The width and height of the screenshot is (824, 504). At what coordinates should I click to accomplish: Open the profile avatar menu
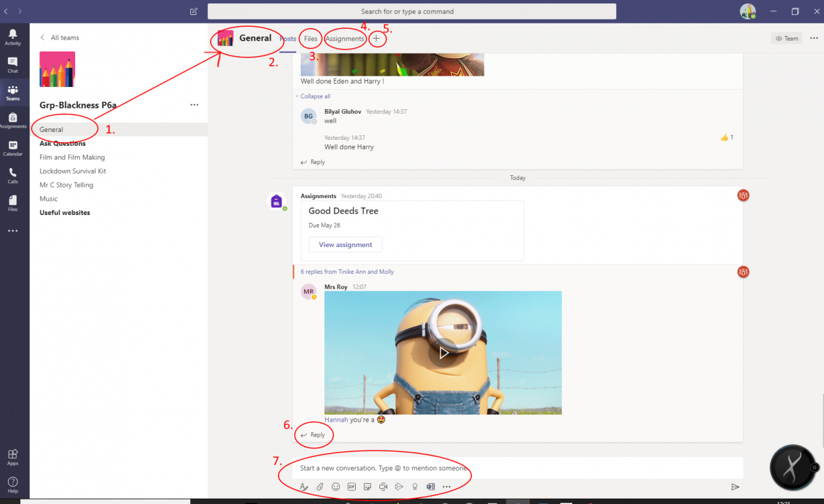(747, 11)
